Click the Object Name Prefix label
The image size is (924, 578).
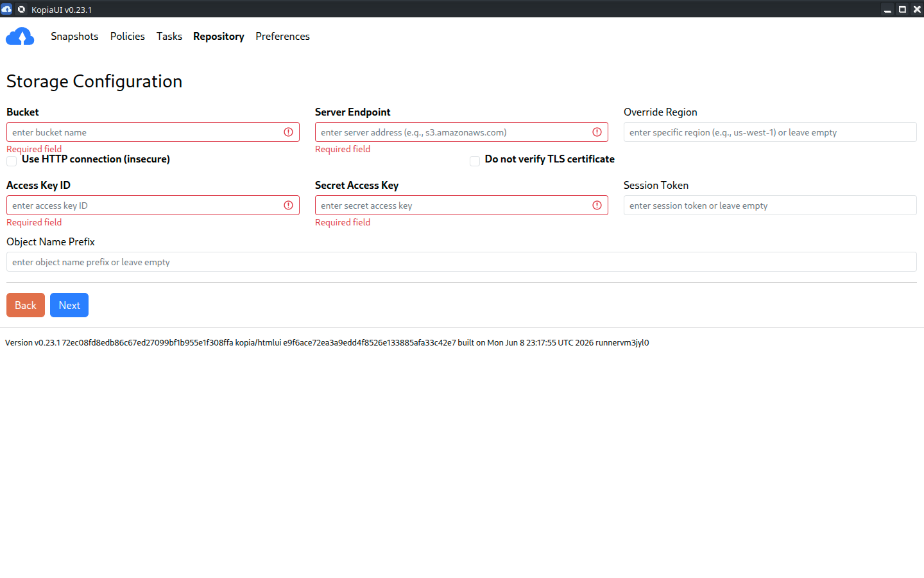pyautogui.click(x=51, y=241)
